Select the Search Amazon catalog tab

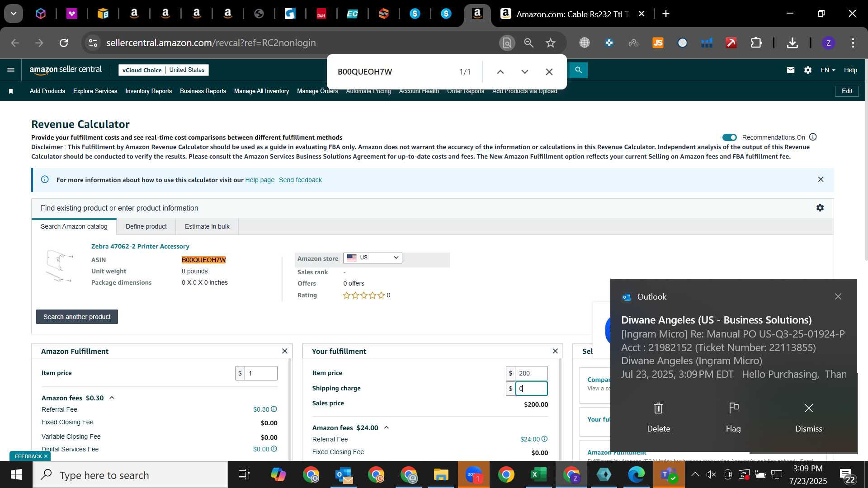(74, 226)
